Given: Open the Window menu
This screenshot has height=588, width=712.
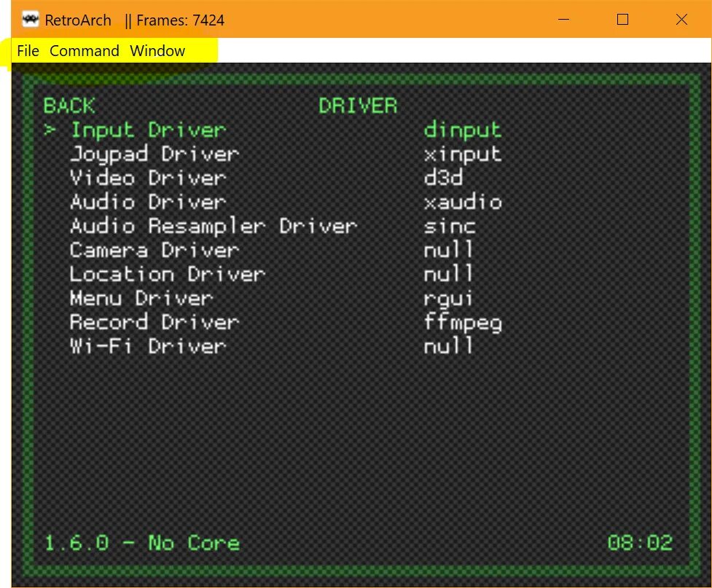Looking at the screenshot, I should click(x=157, y=51).
